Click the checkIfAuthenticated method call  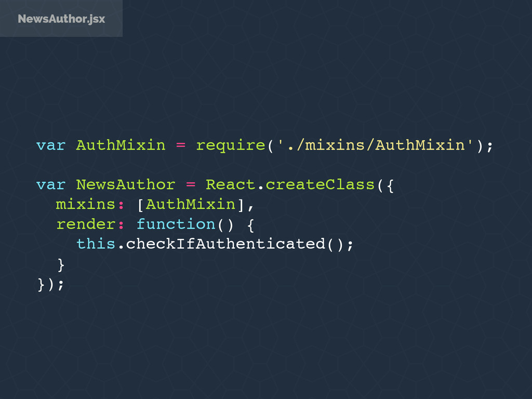(x=225, y=244)
